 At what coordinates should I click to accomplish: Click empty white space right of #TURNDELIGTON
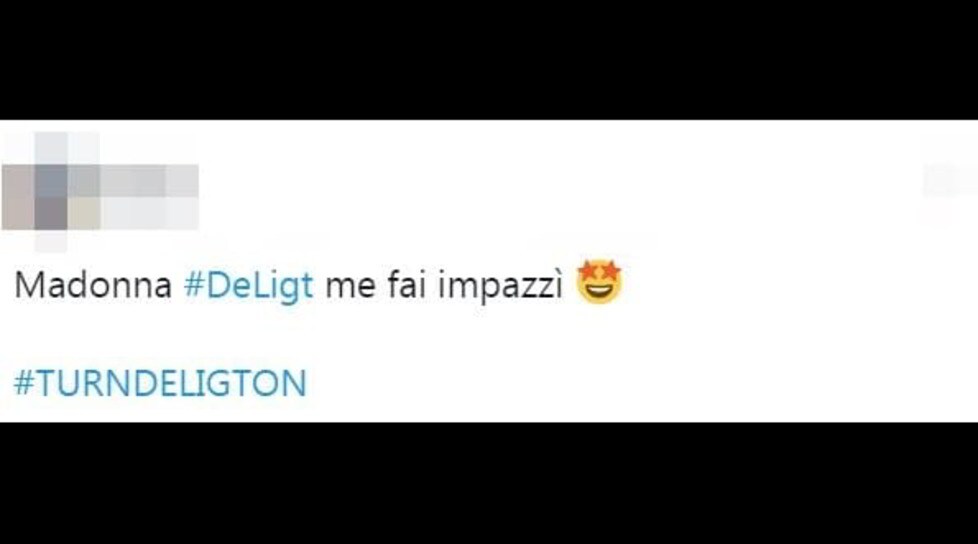(642, 382)
